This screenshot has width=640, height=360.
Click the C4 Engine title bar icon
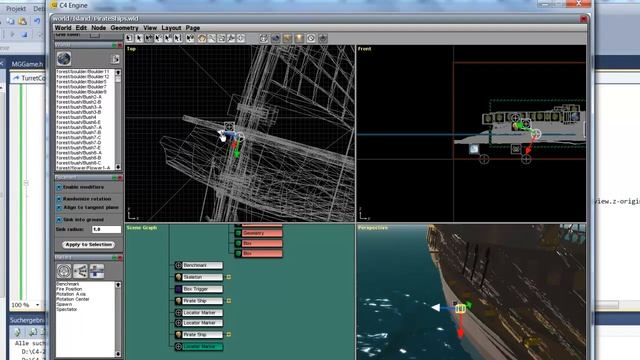pyautogui.click(x=53, y=5)
